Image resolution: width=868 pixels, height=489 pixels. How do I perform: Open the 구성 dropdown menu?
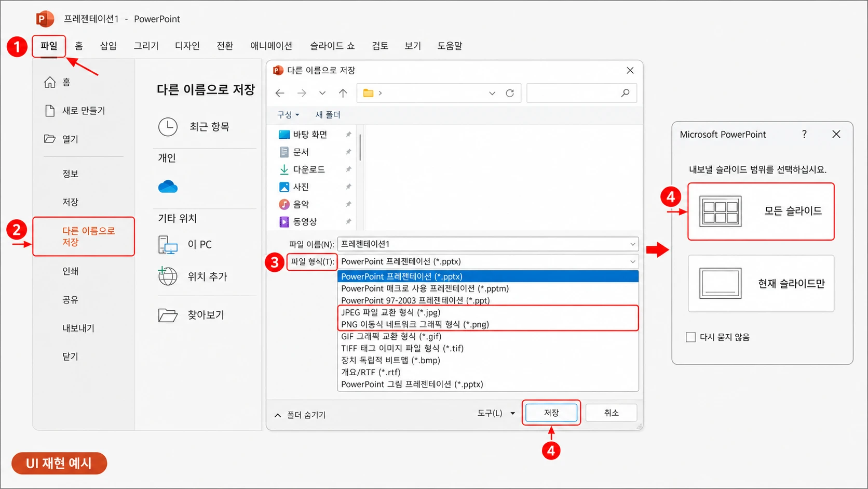coord(288,115)
